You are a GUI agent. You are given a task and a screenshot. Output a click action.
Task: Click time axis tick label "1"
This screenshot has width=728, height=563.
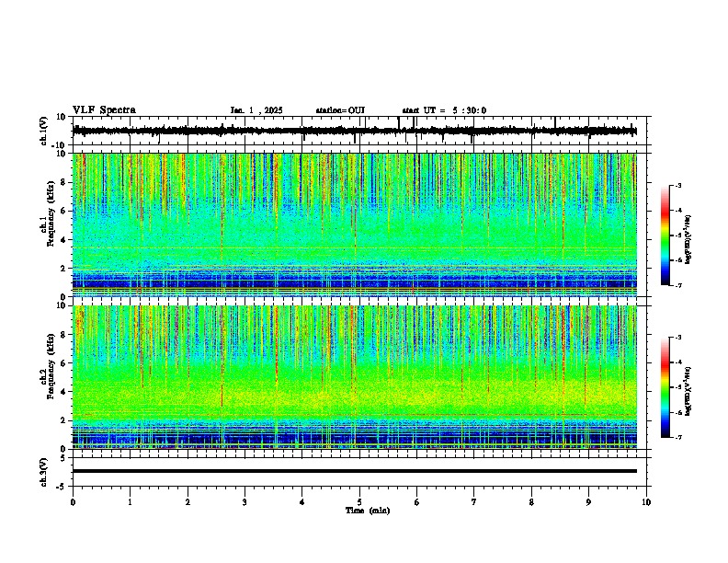click(130, 502)
